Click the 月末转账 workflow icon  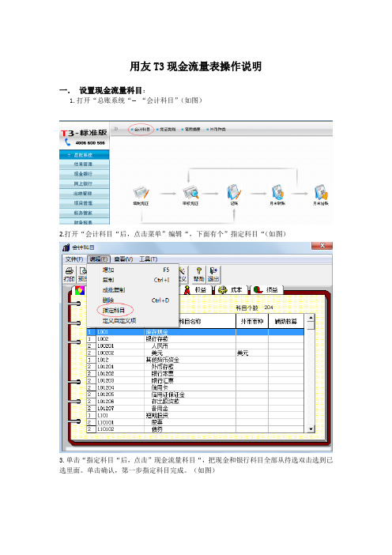(x=277, y=192)
